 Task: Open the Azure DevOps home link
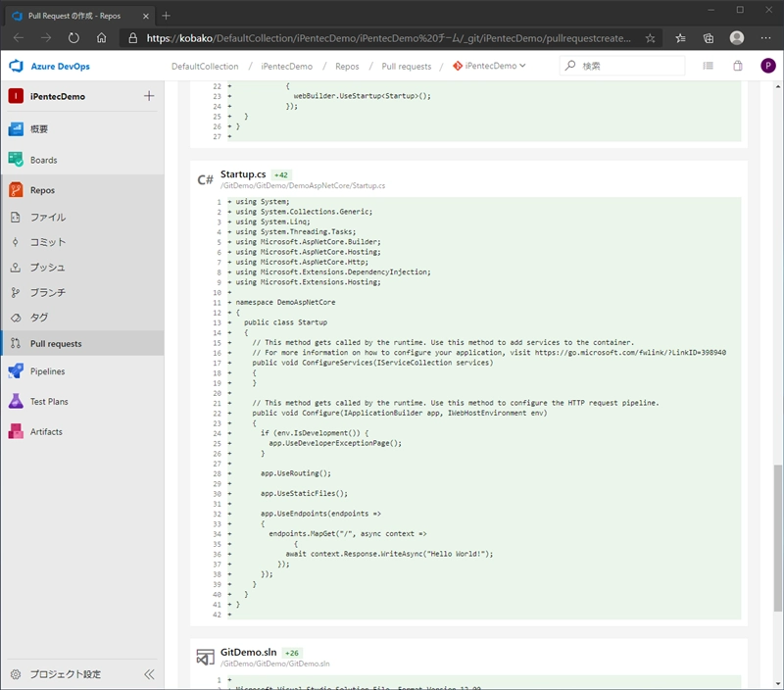(x=60, y=66)
